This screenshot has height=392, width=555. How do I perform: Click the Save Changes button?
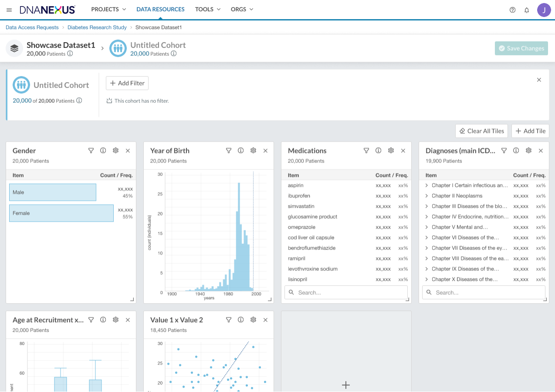(521, 48)
